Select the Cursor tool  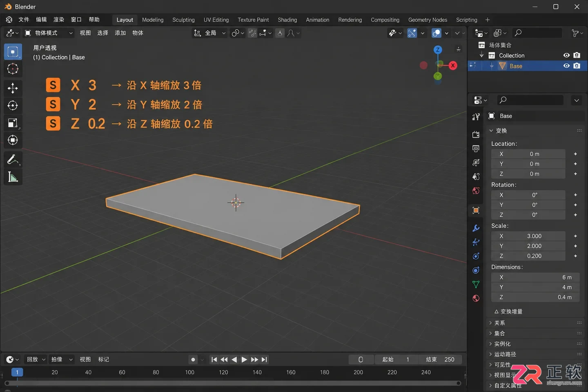[13, 69]
